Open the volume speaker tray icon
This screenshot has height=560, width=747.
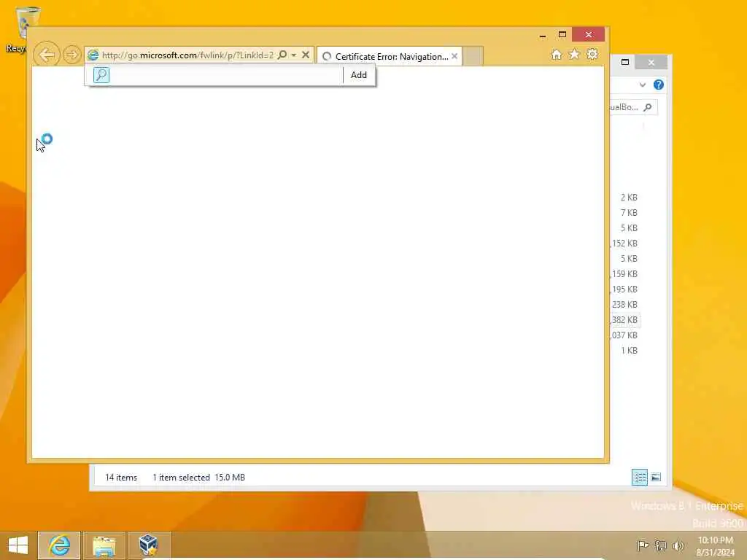678,545
